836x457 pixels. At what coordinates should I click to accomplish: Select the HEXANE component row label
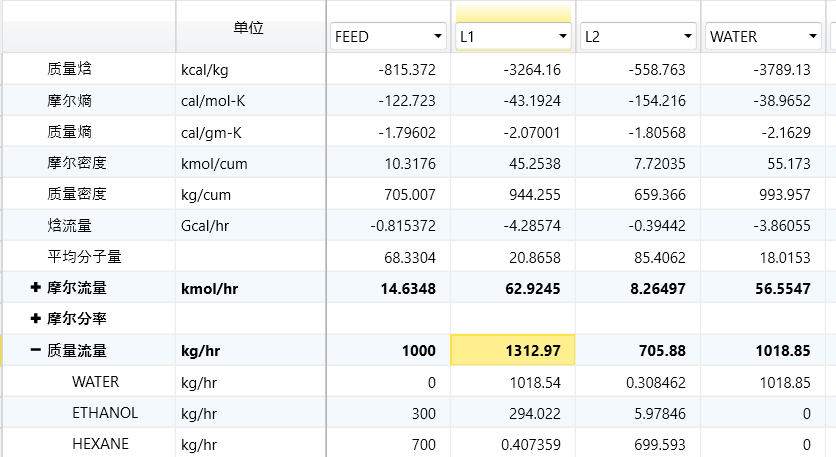100,443
